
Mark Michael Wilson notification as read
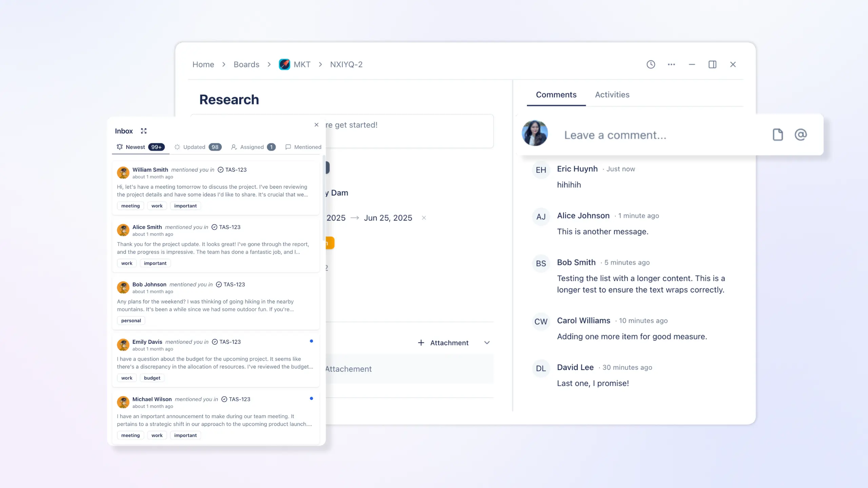click(311, 399)
